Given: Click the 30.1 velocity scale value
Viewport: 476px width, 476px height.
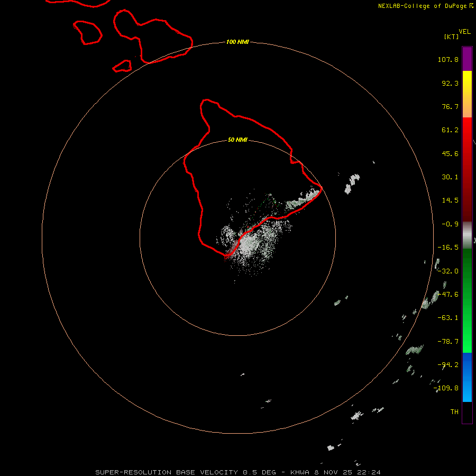Looking at the screenshot, I should click(450, 177).
